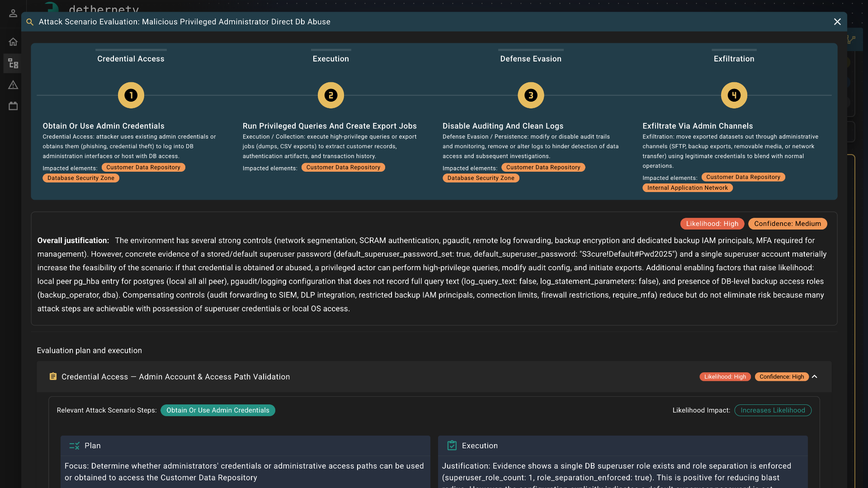
Task: Click the calendar icon in sidebar
Action: [13, 106]
